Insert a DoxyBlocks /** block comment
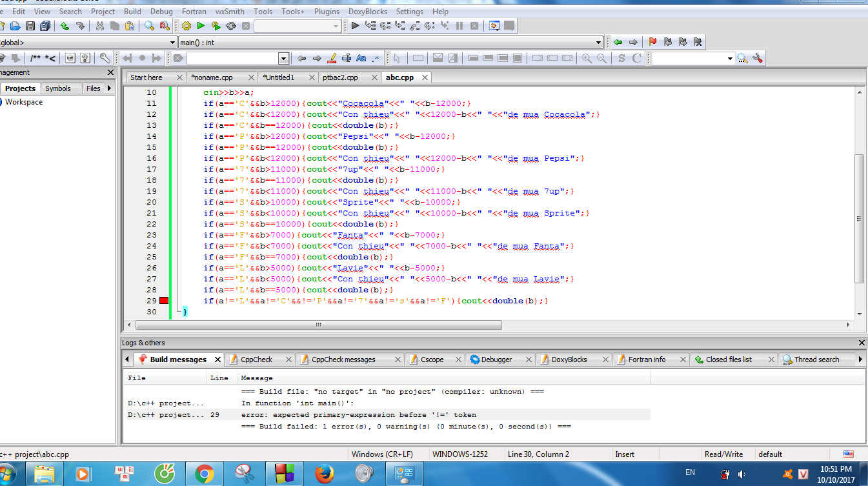 click(x=35, y=58)
